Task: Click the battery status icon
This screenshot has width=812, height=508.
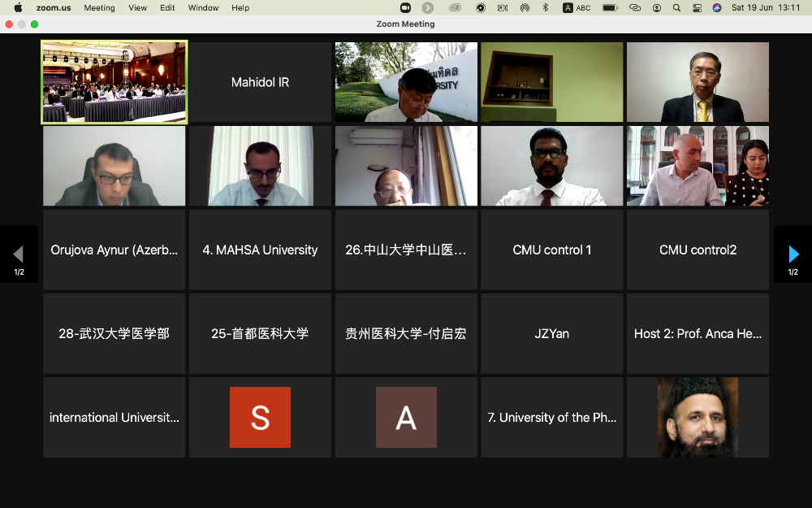Action: coord(610,7)
